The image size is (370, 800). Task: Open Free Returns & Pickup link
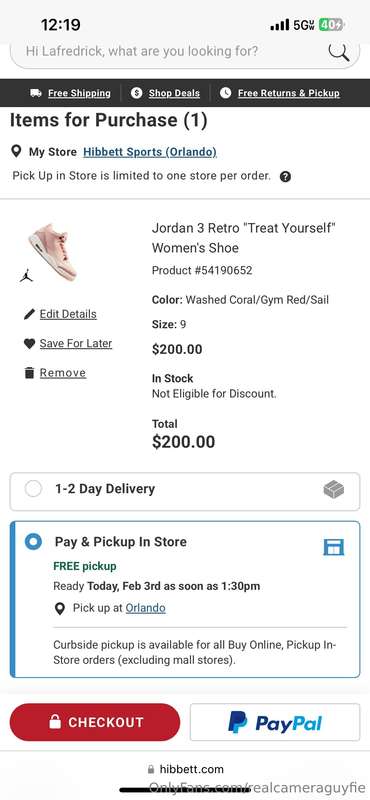(288, 93)
